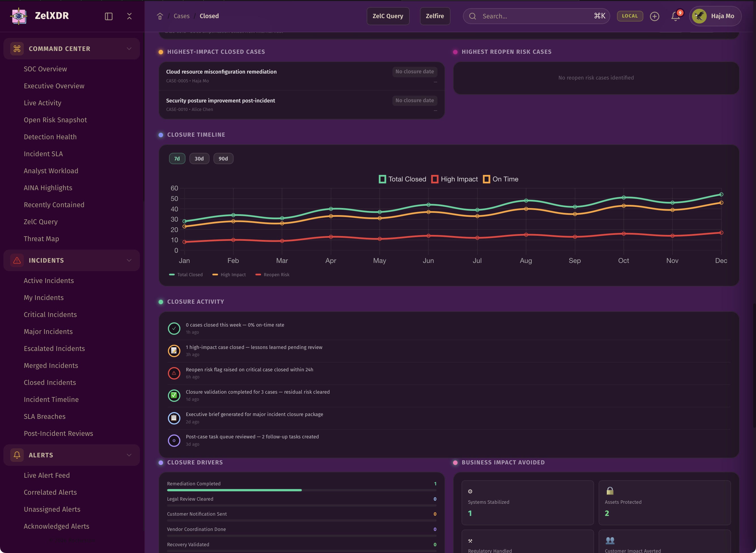Collapse the Alerts section chevron

[x=129, y=455]
